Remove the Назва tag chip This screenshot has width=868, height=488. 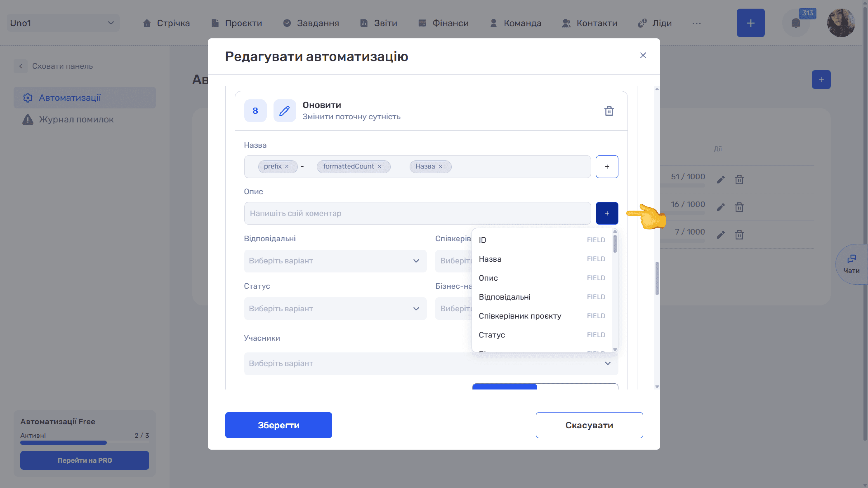440,166
